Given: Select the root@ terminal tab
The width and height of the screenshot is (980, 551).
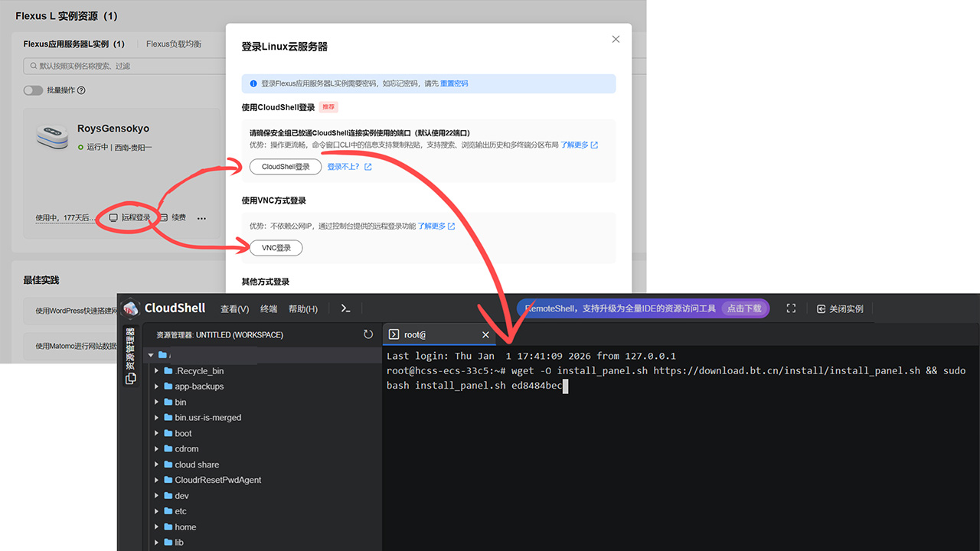Looking at the screenshot, I should coord(440,334).
